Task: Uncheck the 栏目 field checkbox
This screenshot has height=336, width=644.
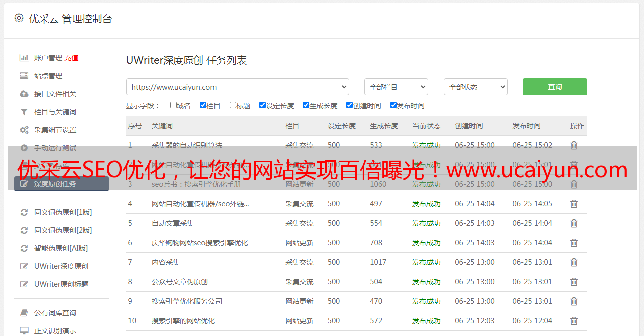Action: 203,105
